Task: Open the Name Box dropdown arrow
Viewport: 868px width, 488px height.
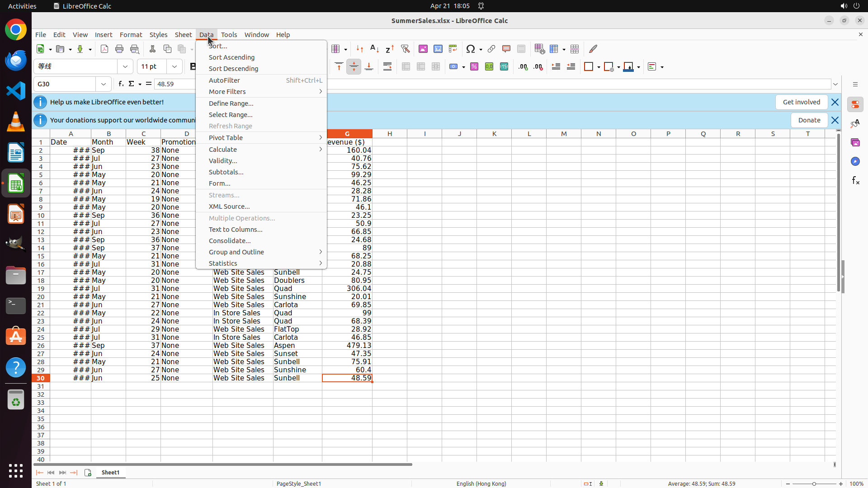Action: (104, 84)
